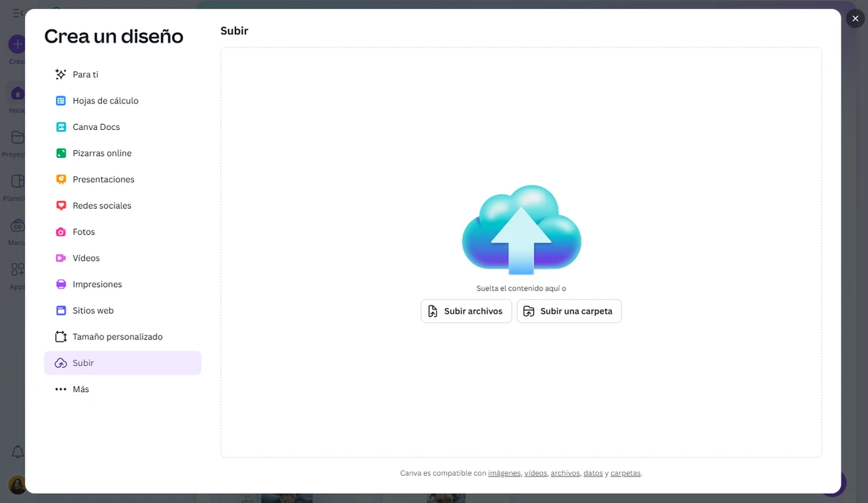Click the notifications bell icon behind dialog
The height and width of the screenshot is (503, 868).
pos(17,452)
